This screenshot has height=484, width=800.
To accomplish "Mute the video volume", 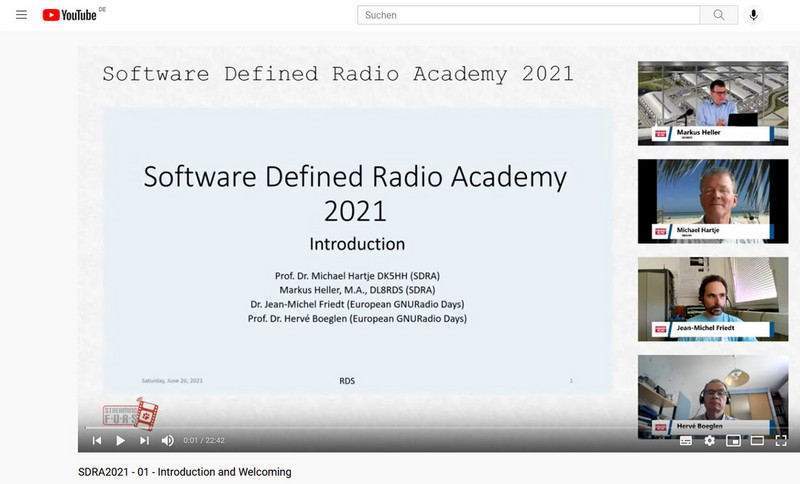I will 167,440.
